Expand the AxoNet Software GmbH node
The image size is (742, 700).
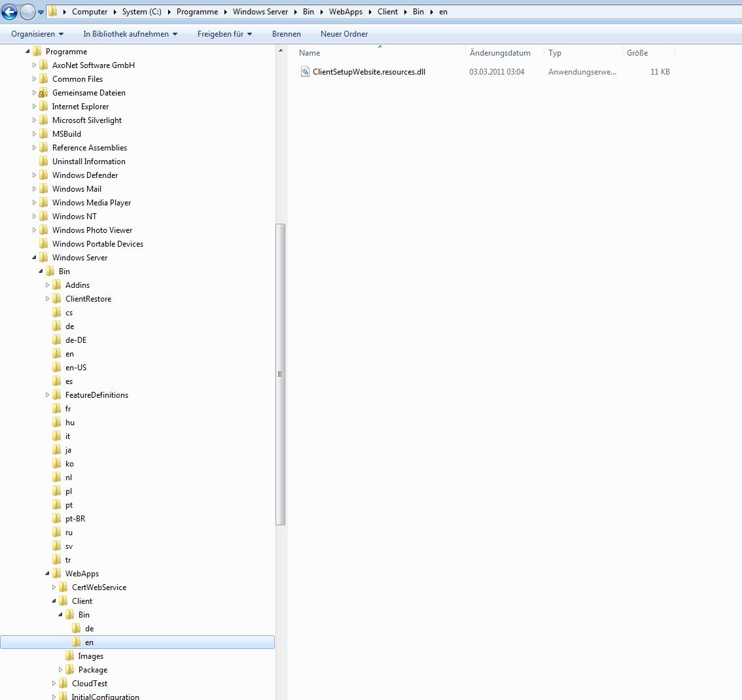[35, 65]
